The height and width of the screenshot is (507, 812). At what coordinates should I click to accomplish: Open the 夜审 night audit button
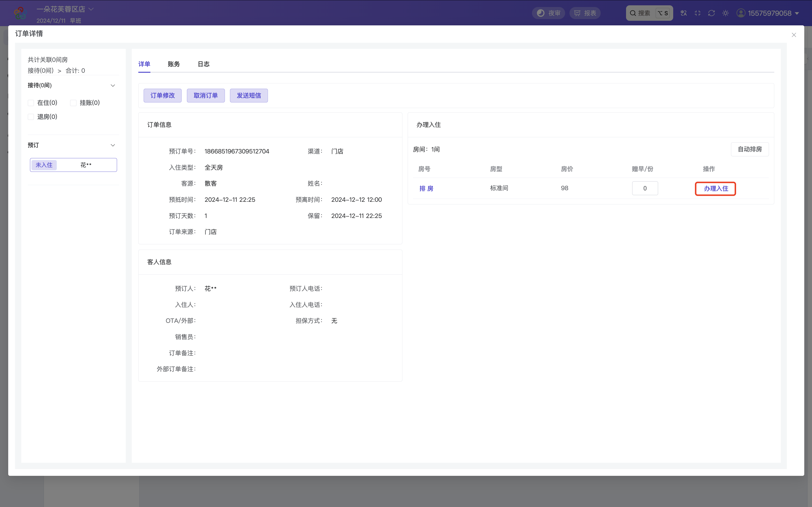pyautogui.click(x=549, y=13)
